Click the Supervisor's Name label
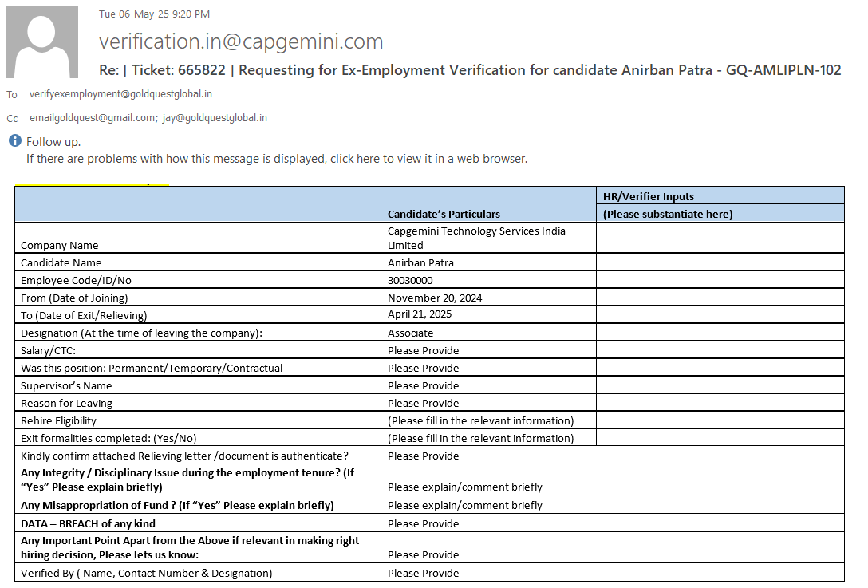The height and width of the screenshot is (588, 868). tap(66, 386)
